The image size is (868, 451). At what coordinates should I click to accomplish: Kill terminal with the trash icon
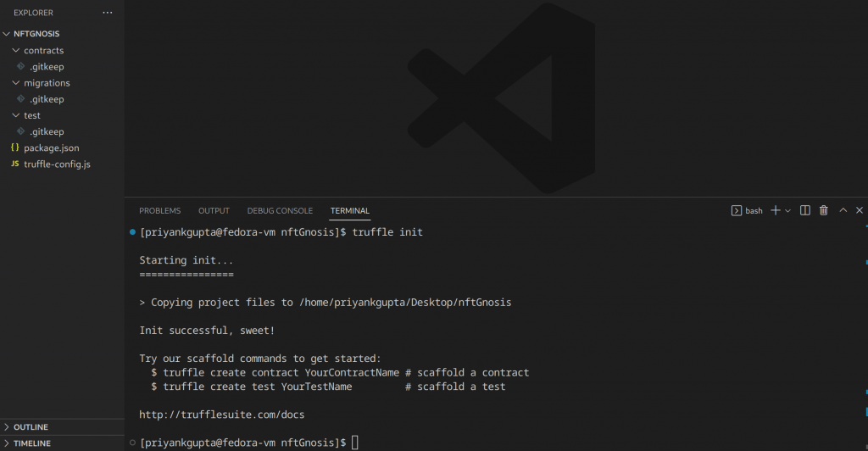pos(823,210)
